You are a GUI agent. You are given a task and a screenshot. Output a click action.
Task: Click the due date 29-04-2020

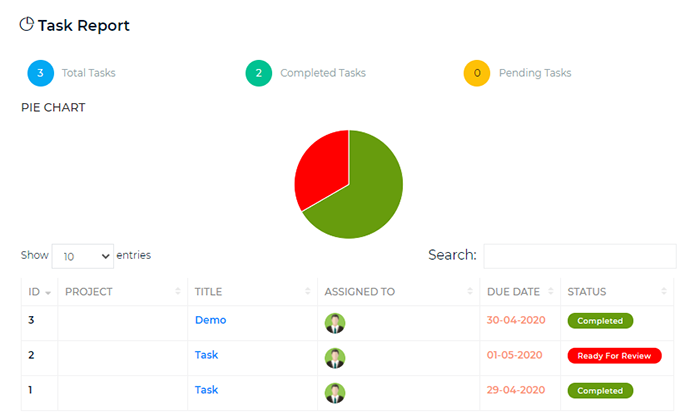point(516,390)
